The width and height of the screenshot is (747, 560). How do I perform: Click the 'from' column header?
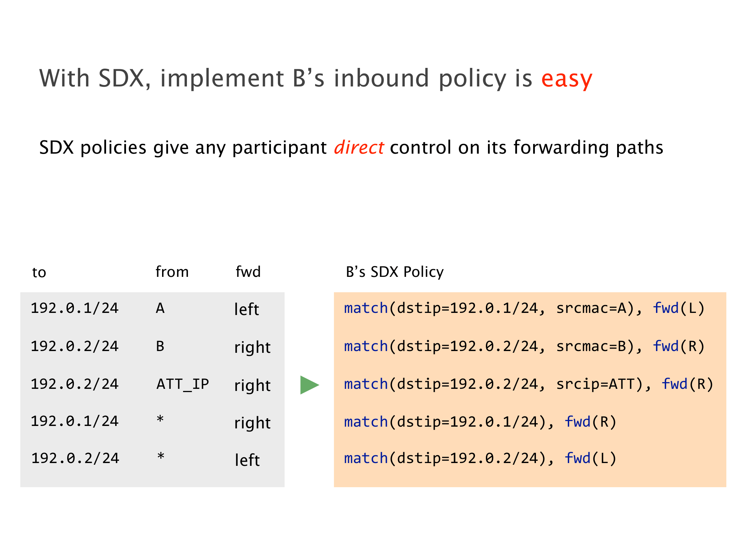(172, 272)
